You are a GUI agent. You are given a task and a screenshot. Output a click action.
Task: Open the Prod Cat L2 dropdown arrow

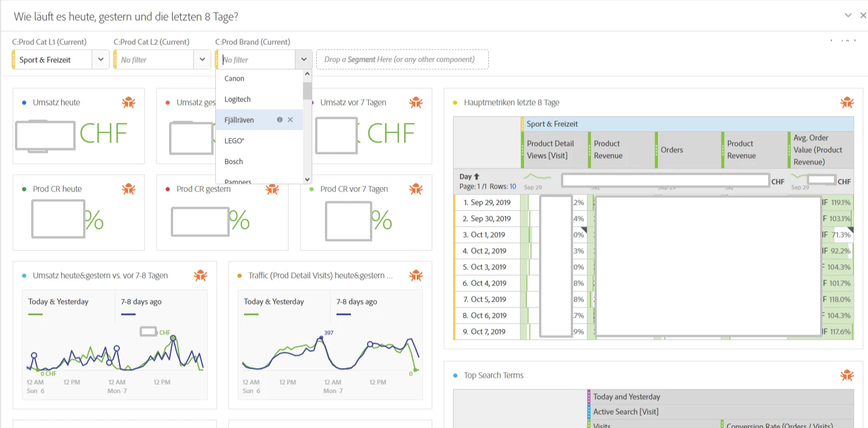202,59
